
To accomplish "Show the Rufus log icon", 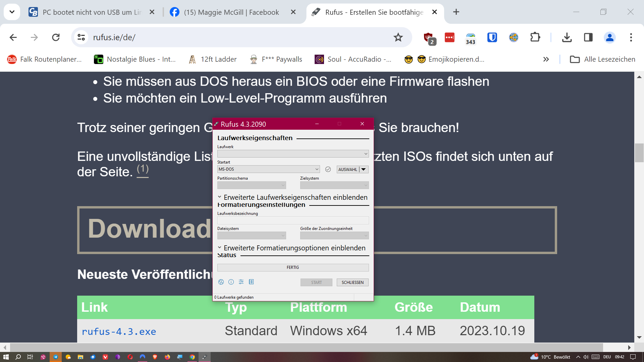I will point(251,282).
